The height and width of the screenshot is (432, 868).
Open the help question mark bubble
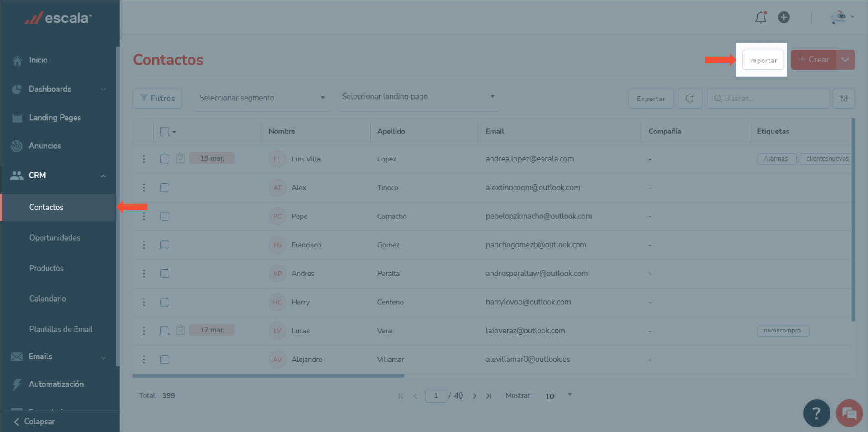[816, 413]
